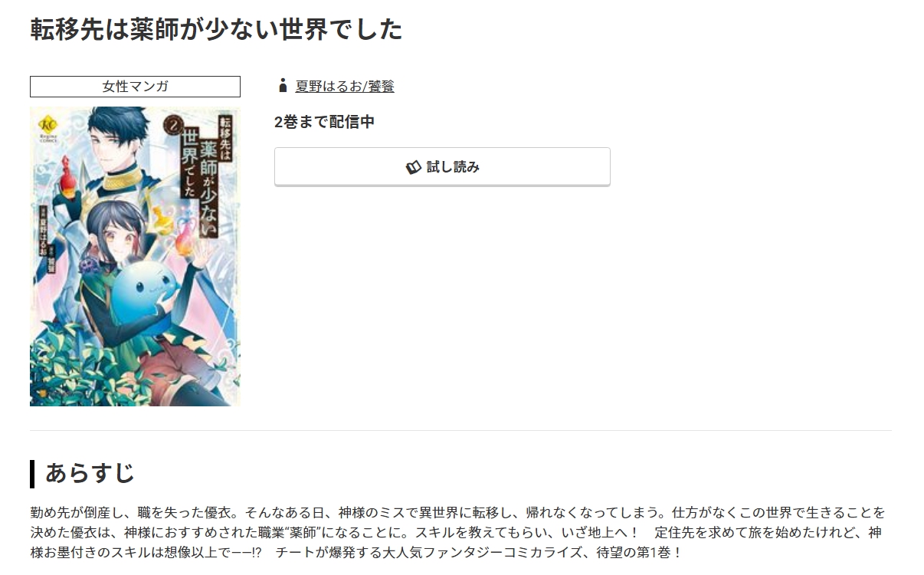Image resolution: width=924 pixels, height=575 pixels.
Task: Click the divider line above あらすじ
Action: click(460, 431)
